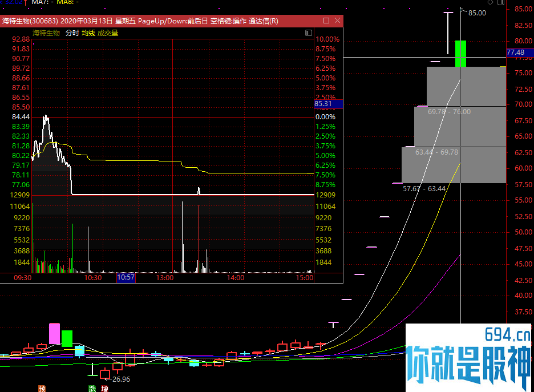Select the gray zone labeled 69.78 - 76.00
Viewport: 534px width, 392px height.
click(x=466, y=87)
